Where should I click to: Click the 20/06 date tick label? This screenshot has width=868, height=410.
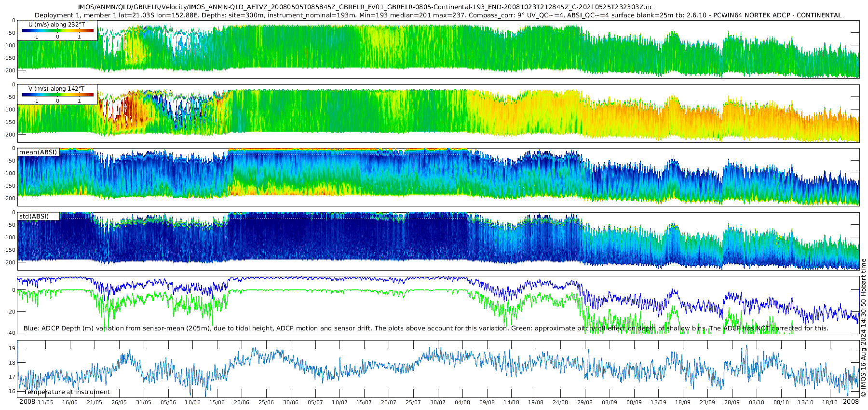click(x=242, y=402)
